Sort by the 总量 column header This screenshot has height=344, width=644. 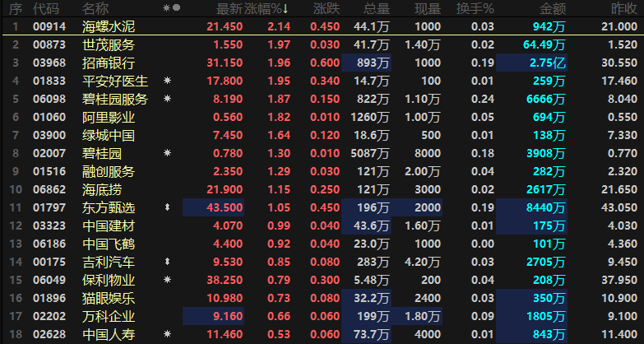click(376, 8)
